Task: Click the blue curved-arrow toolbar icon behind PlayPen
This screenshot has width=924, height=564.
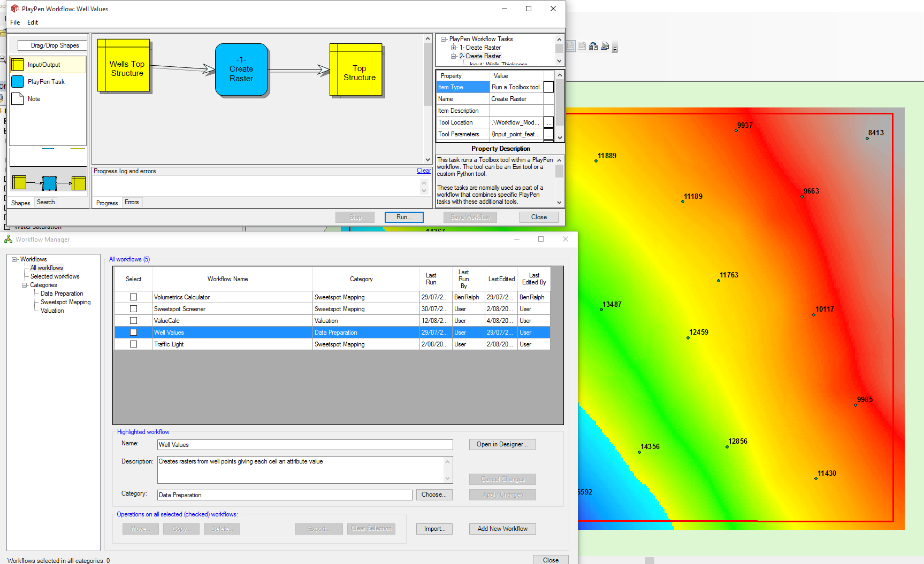Action: [x=593, y=47]
